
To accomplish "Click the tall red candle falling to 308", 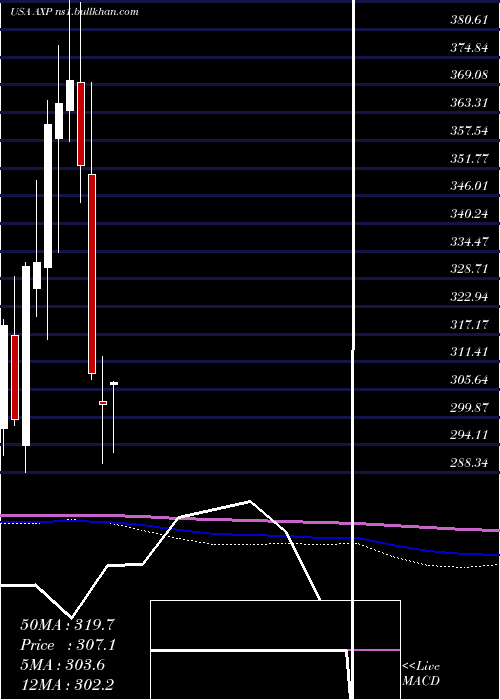I will (92, 274).
